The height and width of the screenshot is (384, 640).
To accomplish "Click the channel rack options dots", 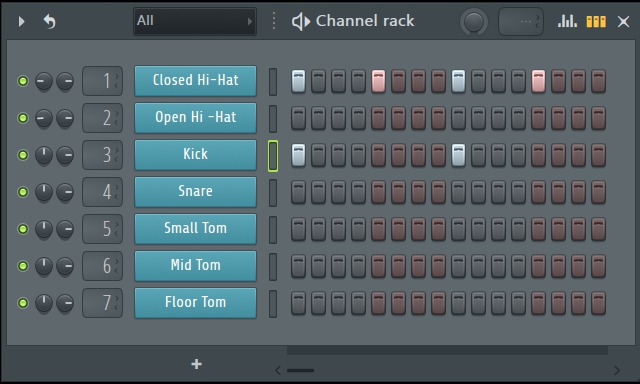I will coord(274,21).
